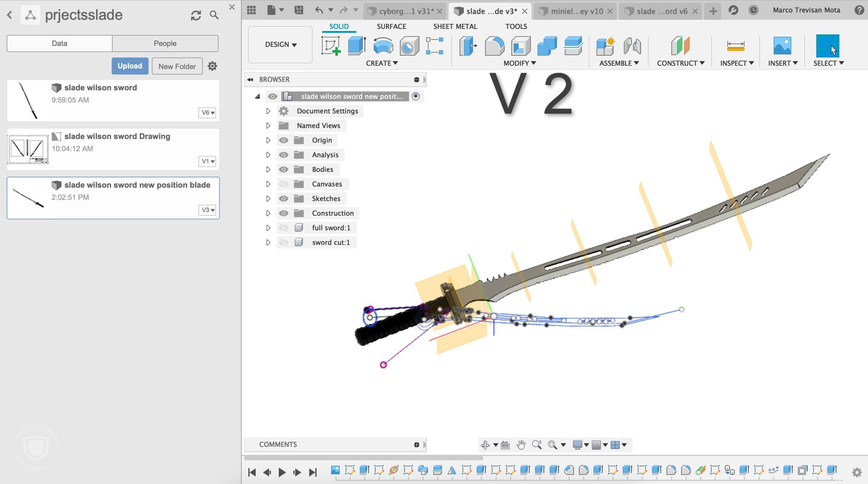This screenshot has height=484, width=868.
Task: Select the Measure tool icon
Action: [736, 45]
